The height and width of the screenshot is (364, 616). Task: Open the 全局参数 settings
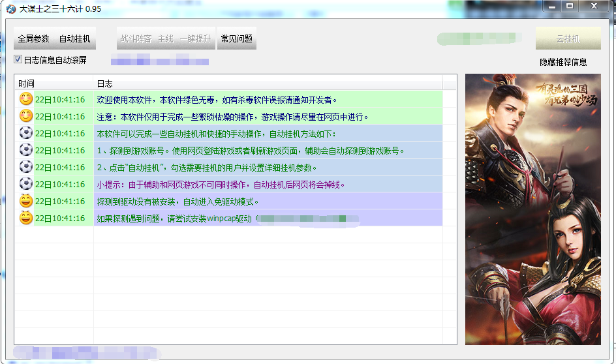click(33, 39)
